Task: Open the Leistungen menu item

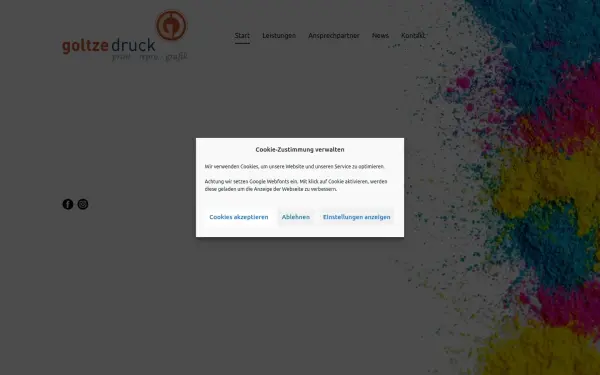Action: [x=279, y=36]
